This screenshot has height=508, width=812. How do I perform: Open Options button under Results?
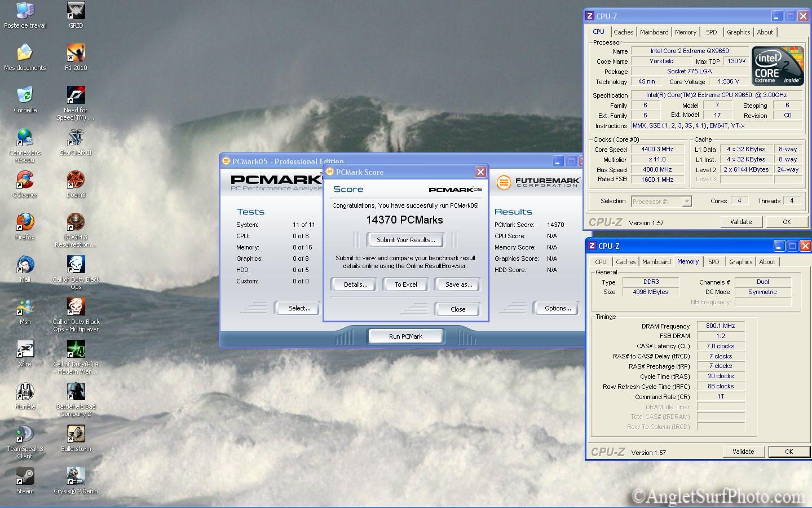557,308
